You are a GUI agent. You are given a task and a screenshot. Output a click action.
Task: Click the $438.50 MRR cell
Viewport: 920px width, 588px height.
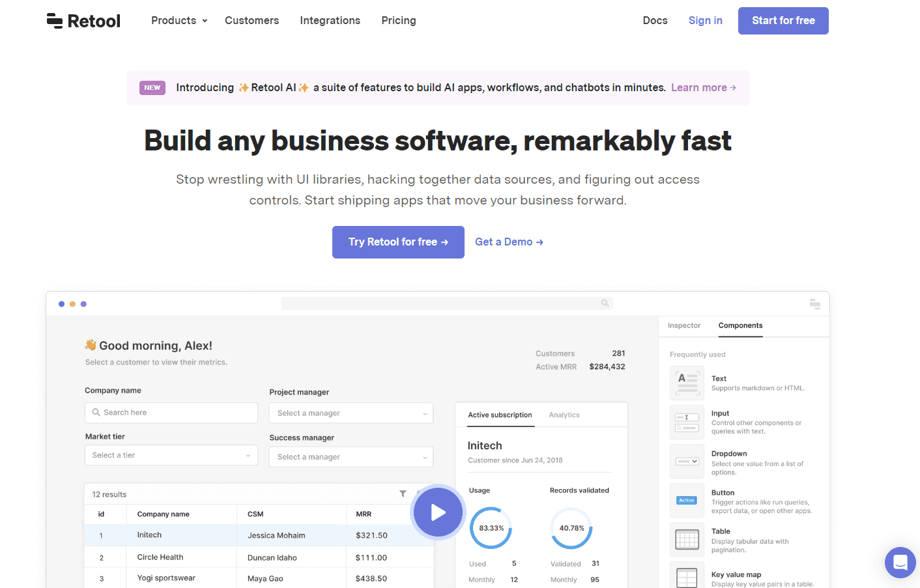tap(371, 579)
